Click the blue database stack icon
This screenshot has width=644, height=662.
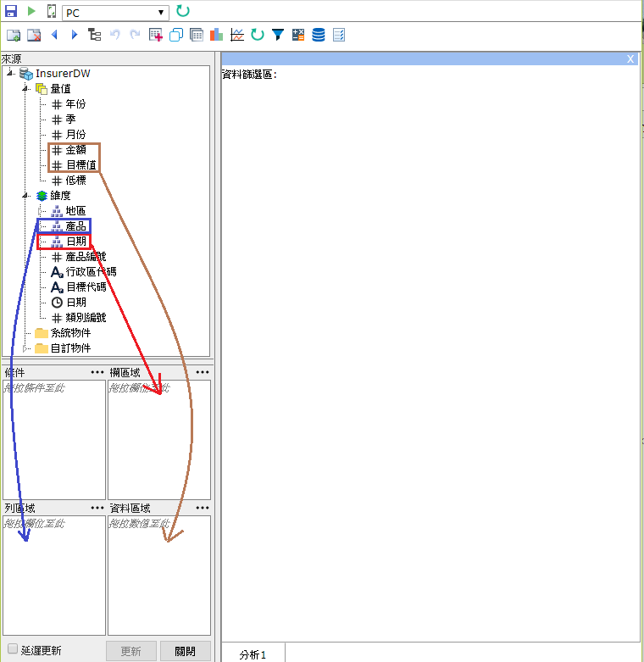click(319, 35)
